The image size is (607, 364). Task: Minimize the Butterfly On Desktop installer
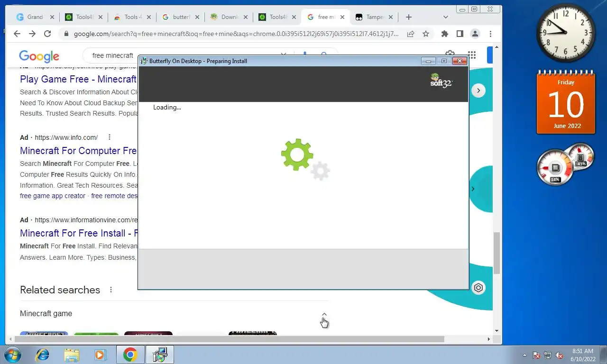(428, 61)
